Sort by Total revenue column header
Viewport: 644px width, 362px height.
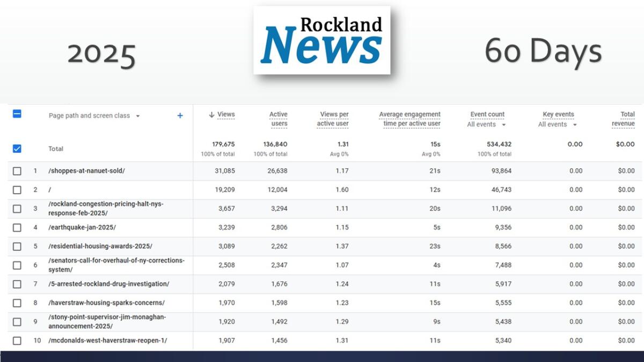coord(624,119)
